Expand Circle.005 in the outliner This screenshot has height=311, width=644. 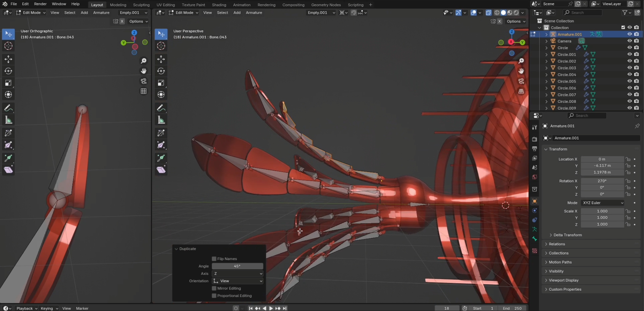point(546,81)
